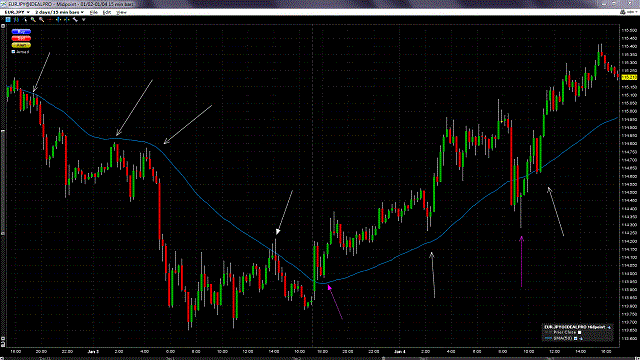This screenshot has width=640, height=360.
Task: Click the zoom-in magnifier icon
Action: click(33, 20)
